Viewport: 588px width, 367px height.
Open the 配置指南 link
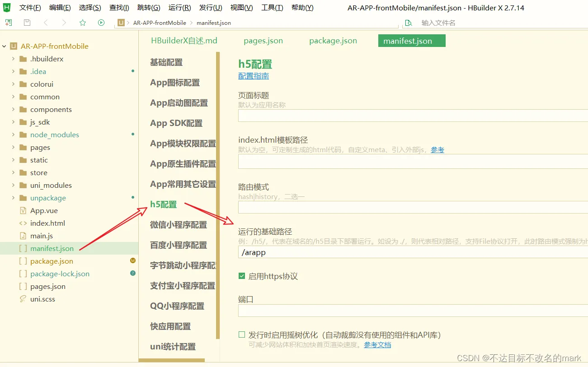tap(254, 76)
